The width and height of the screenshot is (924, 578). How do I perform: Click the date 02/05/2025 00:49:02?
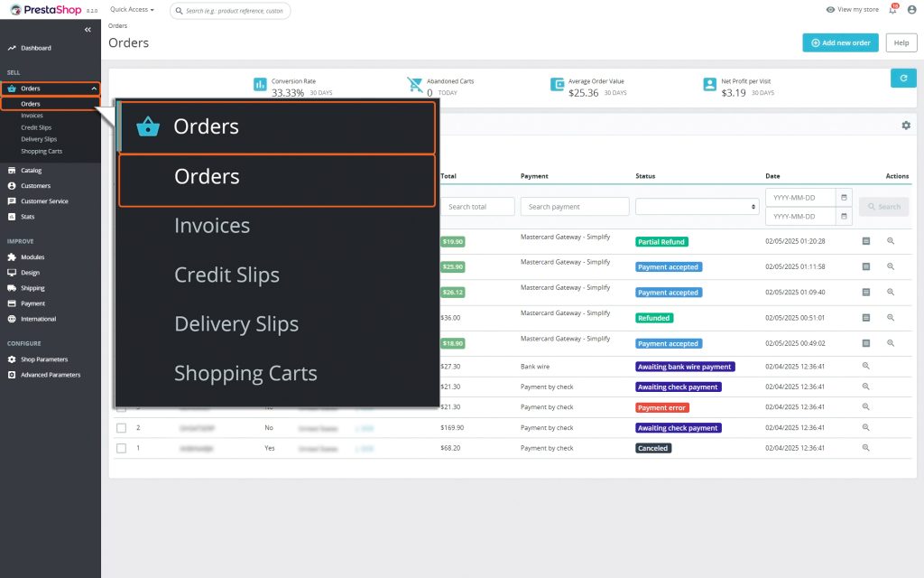(795, 343)
